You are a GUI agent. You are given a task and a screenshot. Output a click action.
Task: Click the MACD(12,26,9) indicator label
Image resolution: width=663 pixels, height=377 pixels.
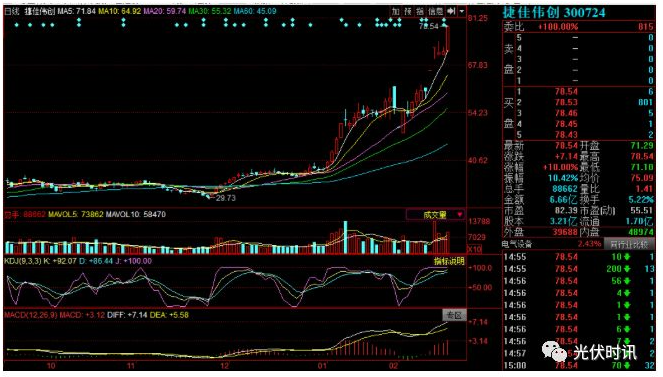(x=30, y=315)
